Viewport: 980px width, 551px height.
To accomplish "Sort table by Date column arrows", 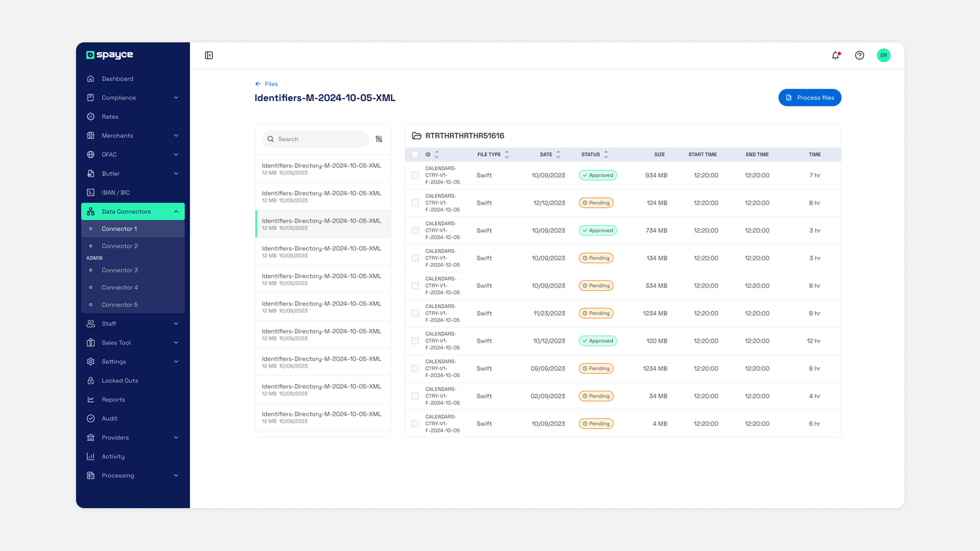I will coord(558,155).
